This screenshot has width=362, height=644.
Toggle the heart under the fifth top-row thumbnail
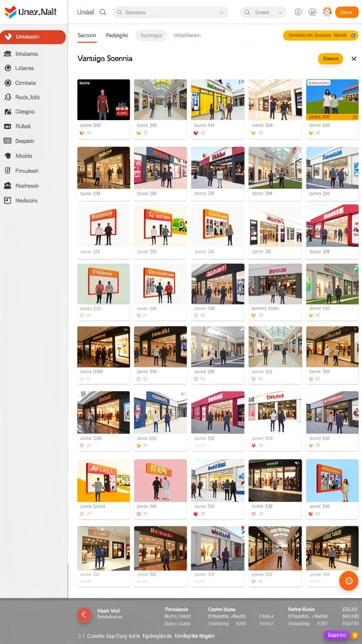tap(310, 133)
